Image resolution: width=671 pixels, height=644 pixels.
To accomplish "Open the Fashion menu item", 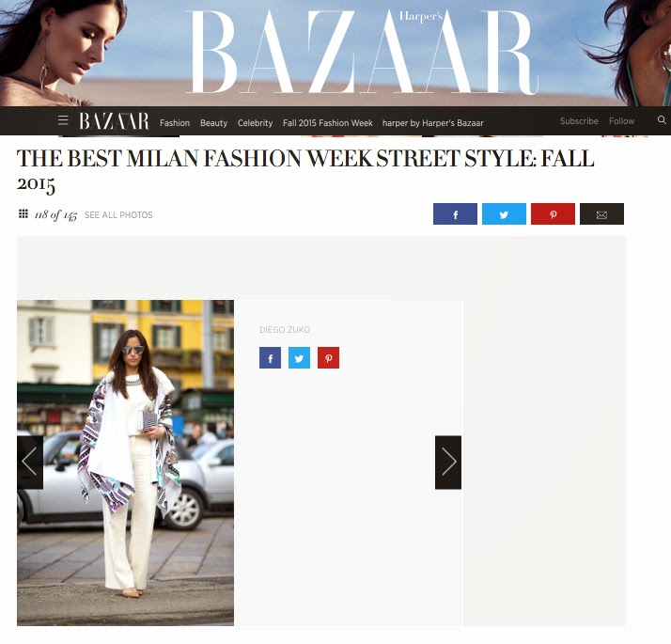I will pyautogui.click(x=175, y=123).
